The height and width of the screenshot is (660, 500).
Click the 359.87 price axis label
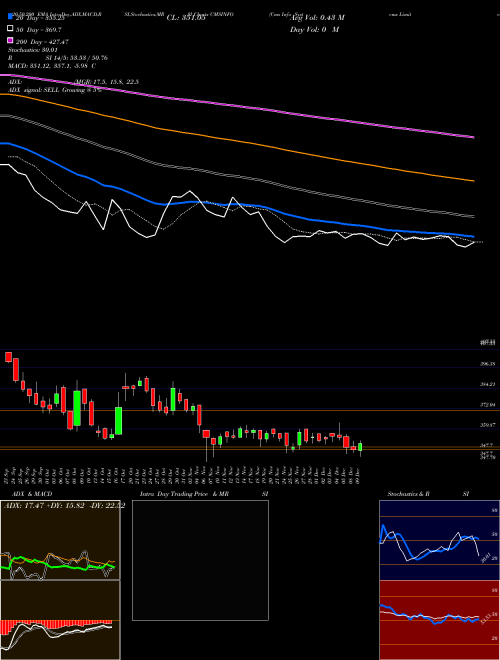pos(487,425)
